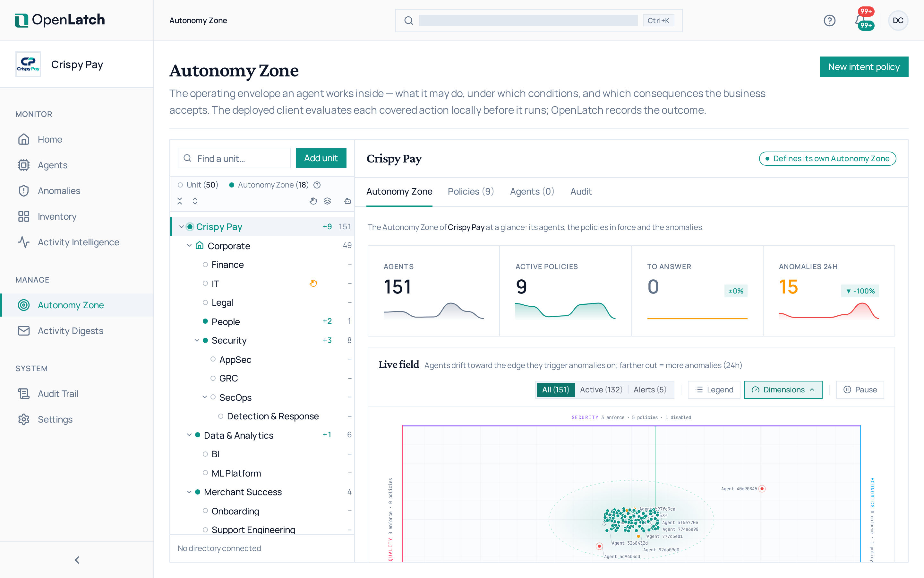Click the Add unit button
This screenshot has width=924, height=578.
321,158
